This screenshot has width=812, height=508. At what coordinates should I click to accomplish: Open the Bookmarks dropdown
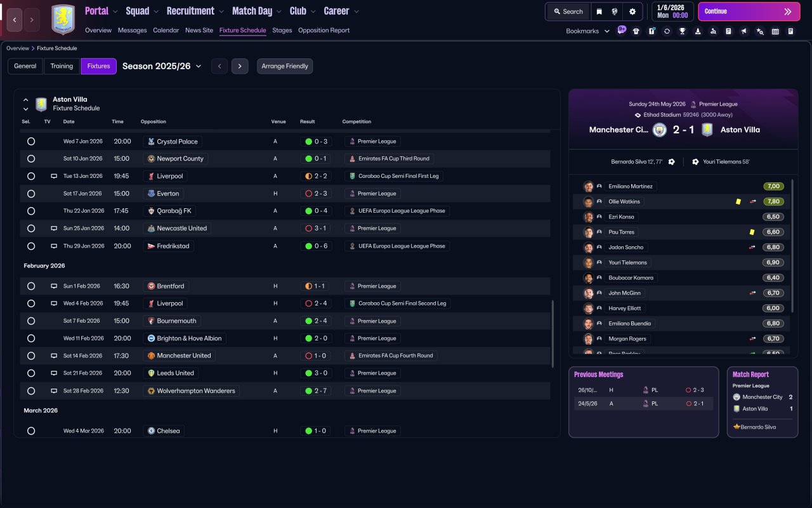[587, 31]
